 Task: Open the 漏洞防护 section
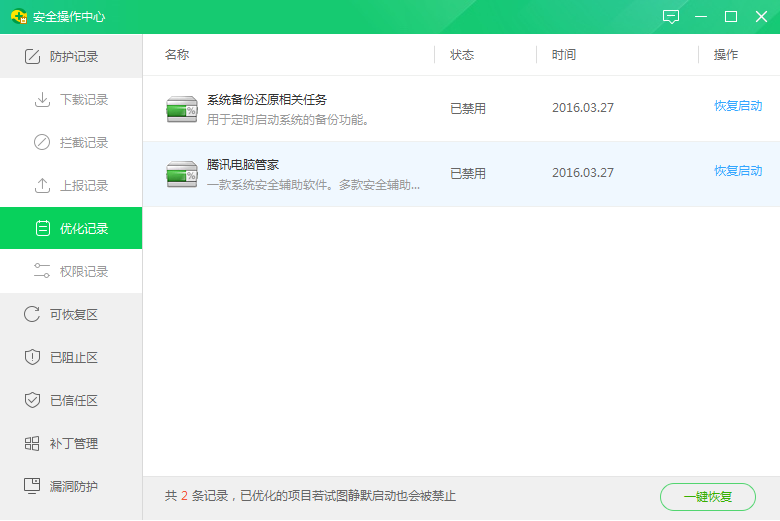pos(71,486)
